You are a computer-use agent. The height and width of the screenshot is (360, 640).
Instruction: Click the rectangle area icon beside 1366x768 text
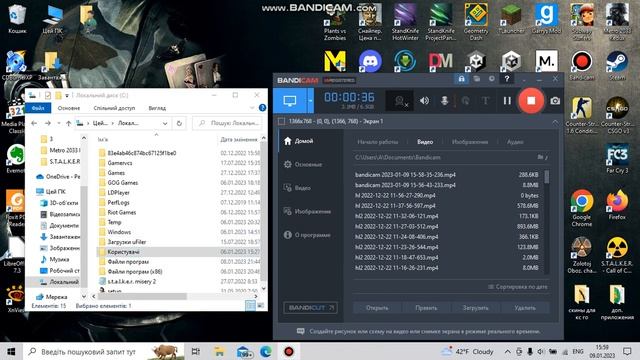281,121
